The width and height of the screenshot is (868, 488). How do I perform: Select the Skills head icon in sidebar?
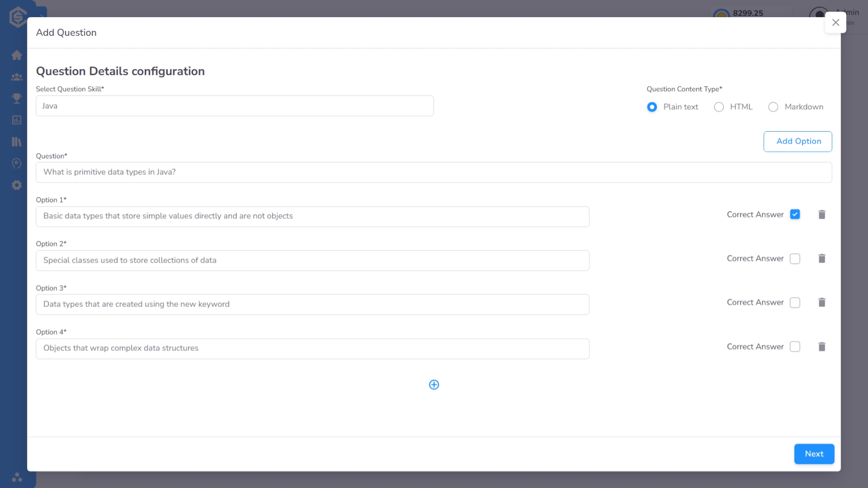click(x=17, y=163)
